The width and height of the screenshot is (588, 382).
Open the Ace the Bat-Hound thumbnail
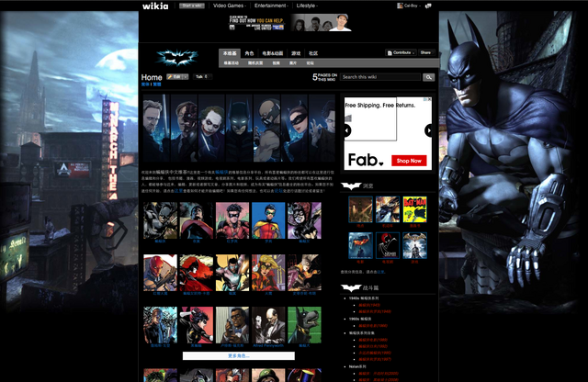304,325
